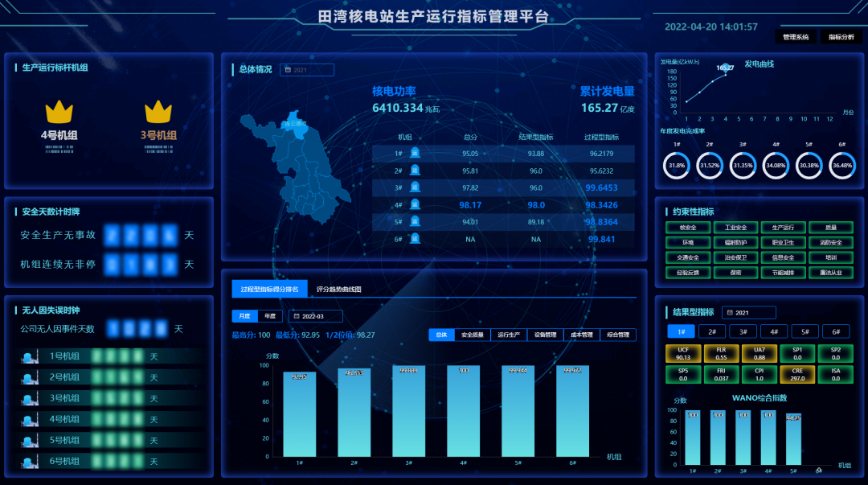
Task: Click the 核安全 constraint indicator tag
Action: click(x=687, y=228)
